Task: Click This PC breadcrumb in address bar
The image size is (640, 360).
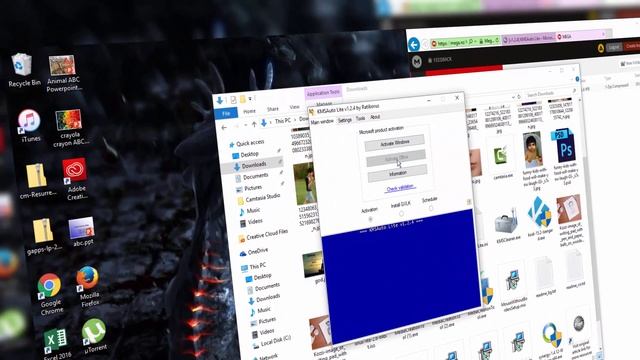Action: click(x=282, y=121)
